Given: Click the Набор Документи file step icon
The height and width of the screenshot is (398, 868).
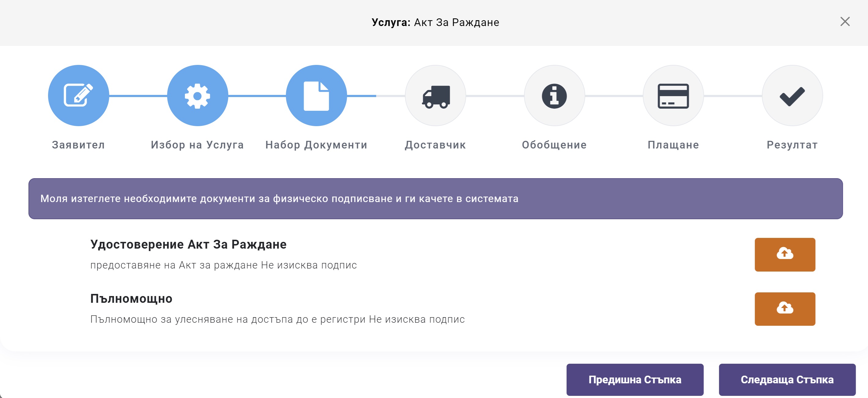Looking at the screenshot, I should click(316, 96).
